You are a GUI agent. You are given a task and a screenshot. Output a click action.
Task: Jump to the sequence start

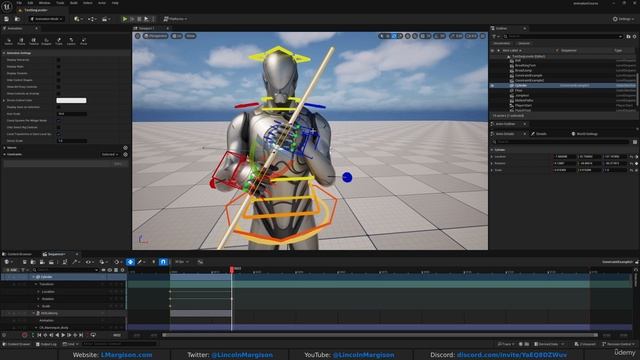40,335
